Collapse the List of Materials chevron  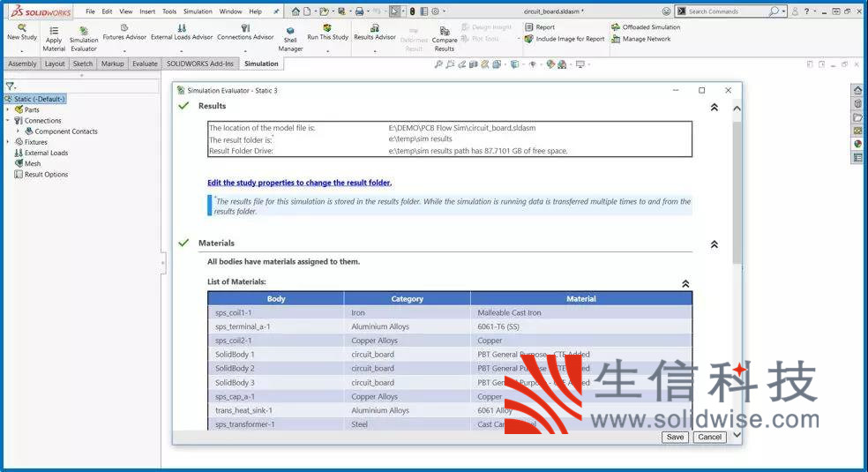coord(685,283)
